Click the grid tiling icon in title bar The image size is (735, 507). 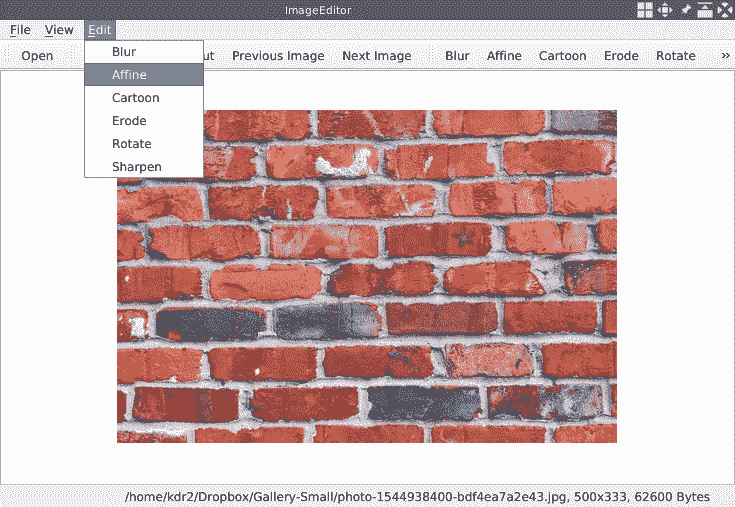coord(646,10)
